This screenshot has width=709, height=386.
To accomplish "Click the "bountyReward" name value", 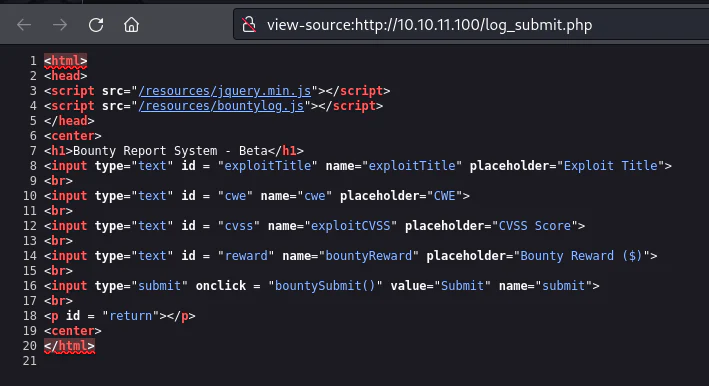I will coord(369,256).
